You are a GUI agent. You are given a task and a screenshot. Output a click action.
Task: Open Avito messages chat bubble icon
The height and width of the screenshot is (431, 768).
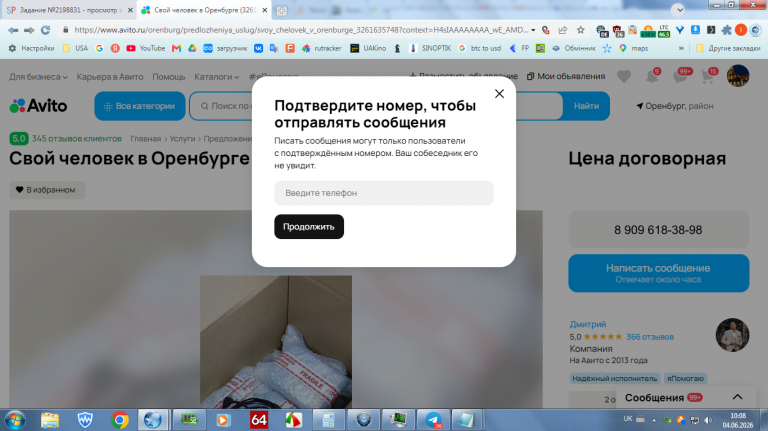coord(680,76)
